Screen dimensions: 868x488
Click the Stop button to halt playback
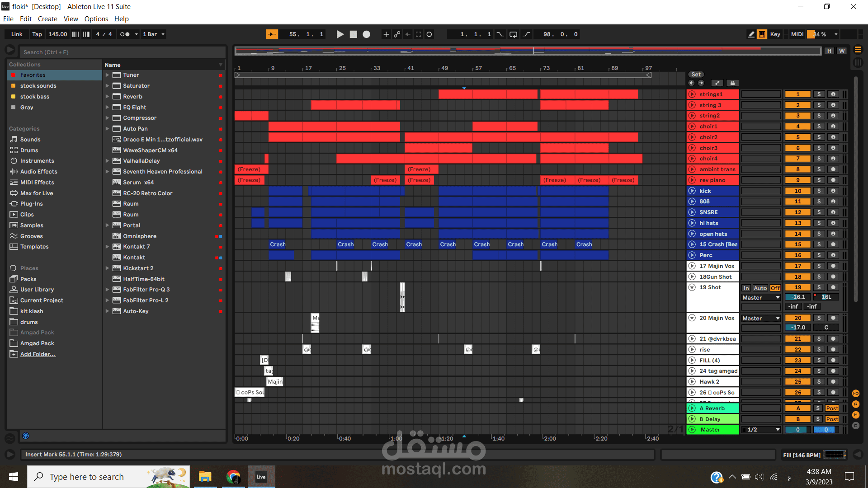[x=352, y=34]
